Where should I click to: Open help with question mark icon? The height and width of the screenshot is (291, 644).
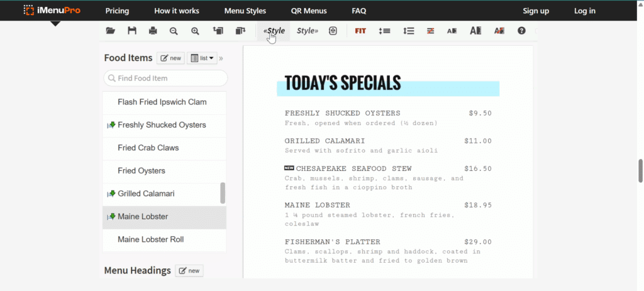point(521,31)
